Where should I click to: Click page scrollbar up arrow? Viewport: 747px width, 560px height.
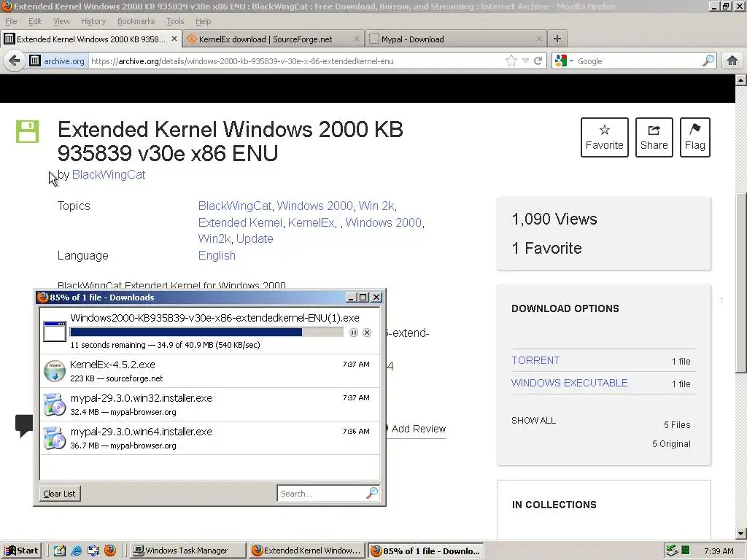pyautogui.click(x=741, y=80)
